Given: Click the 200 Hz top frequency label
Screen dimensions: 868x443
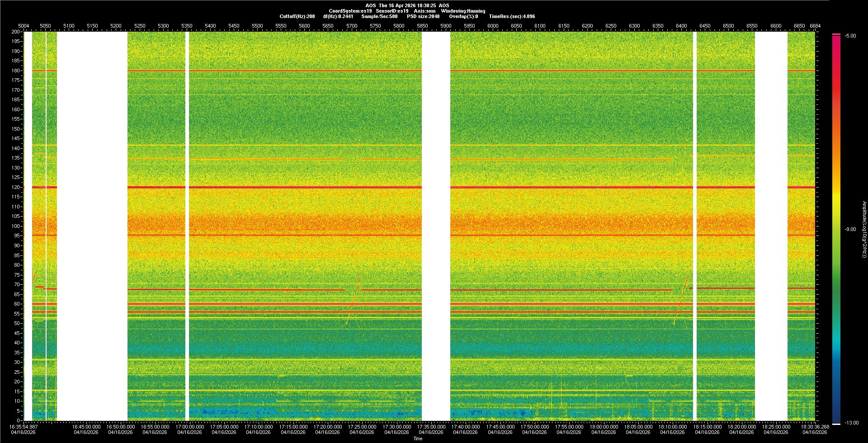Looking at the screenshot, I should [x=16, y=32].
